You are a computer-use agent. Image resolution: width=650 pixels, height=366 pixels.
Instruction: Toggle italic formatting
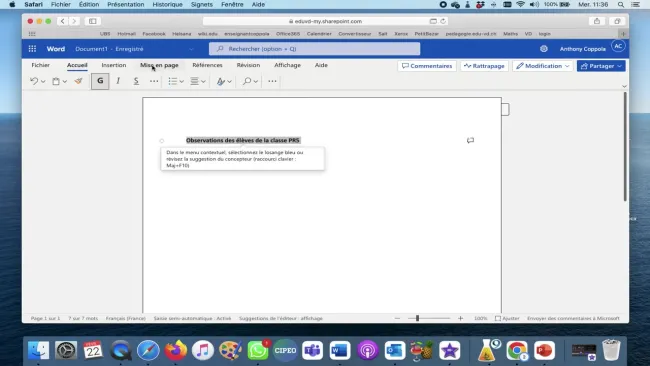tap(118, 81)
